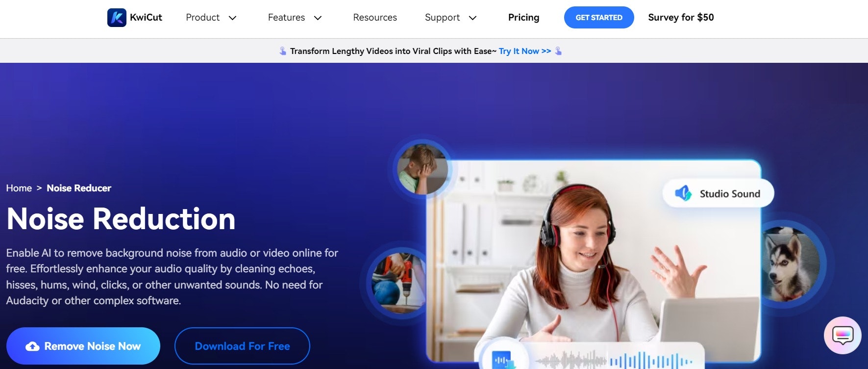
Task: Click the frustrated boy thumbnail
Action: (x=422, y=169)
